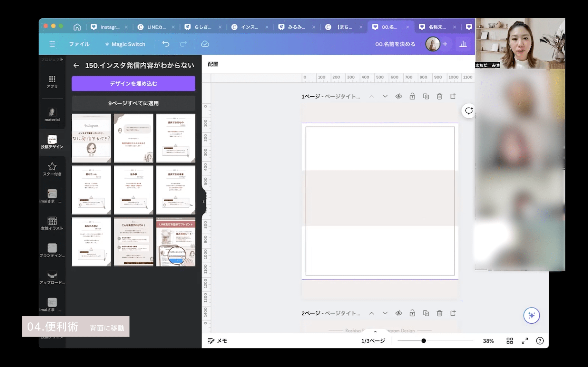This screenshot has width=588, height=367.
Task: Enter fullscreen presentation mode
Action: 525,341
